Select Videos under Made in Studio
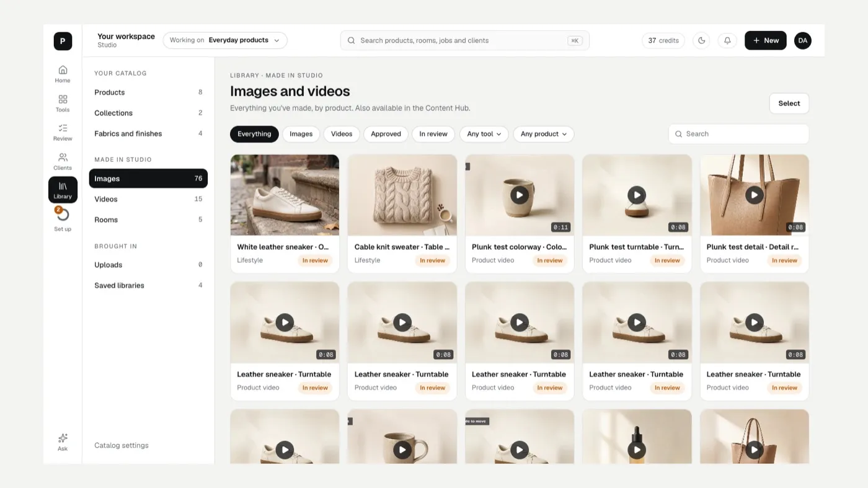The height and width of the screenshot is (488, 868). [x=148, y=199]
